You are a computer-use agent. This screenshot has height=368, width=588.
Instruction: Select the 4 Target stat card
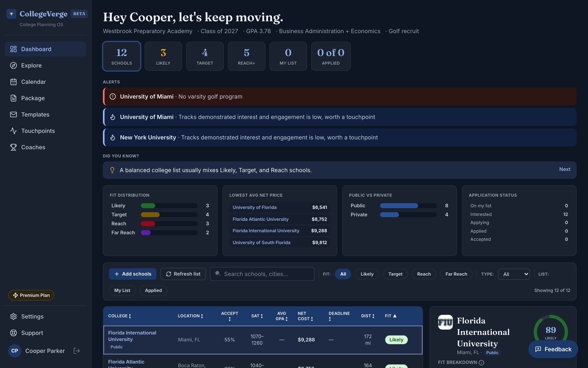(x=205, y=56)
